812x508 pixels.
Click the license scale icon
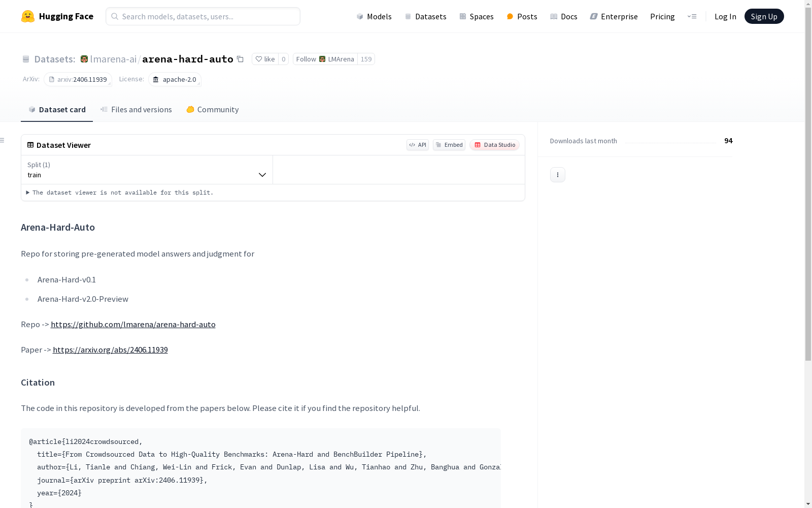pyautogui.click(x=156, y=79)
